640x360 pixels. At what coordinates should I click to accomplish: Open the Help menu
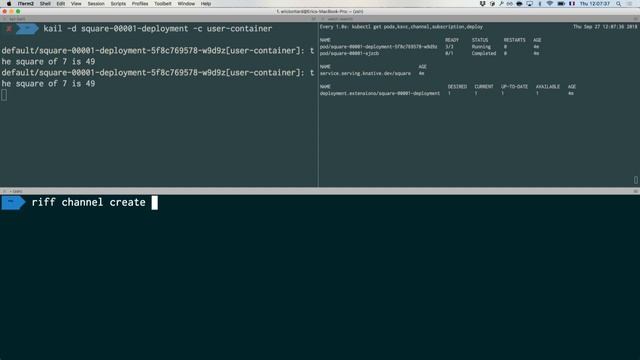(x=206, y=4)
